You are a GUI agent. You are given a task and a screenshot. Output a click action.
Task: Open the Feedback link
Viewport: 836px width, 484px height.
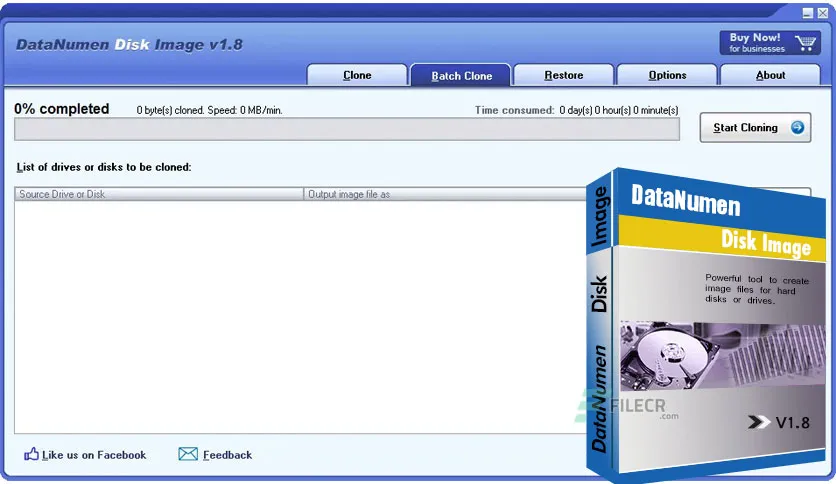coord(228,455)
